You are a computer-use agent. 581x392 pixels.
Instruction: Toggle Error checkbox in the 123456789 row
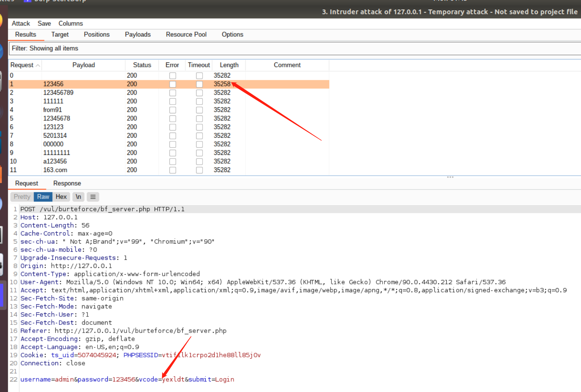173,93
